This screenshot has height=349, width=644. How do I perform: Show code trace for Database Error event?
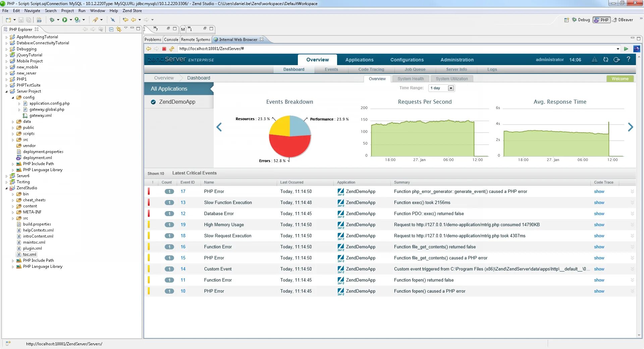[599, 214]
